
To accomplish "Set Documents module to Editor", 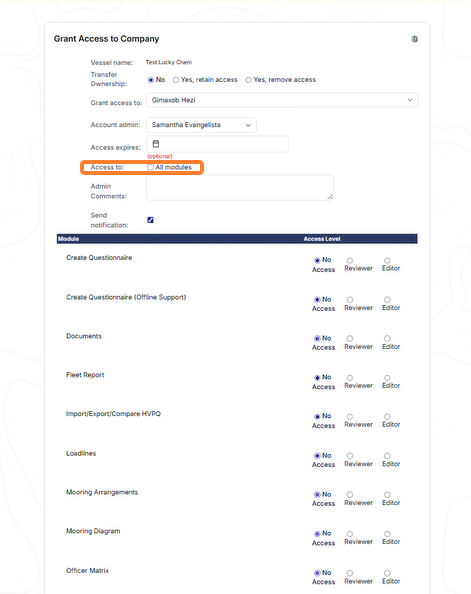I will 387,338.
